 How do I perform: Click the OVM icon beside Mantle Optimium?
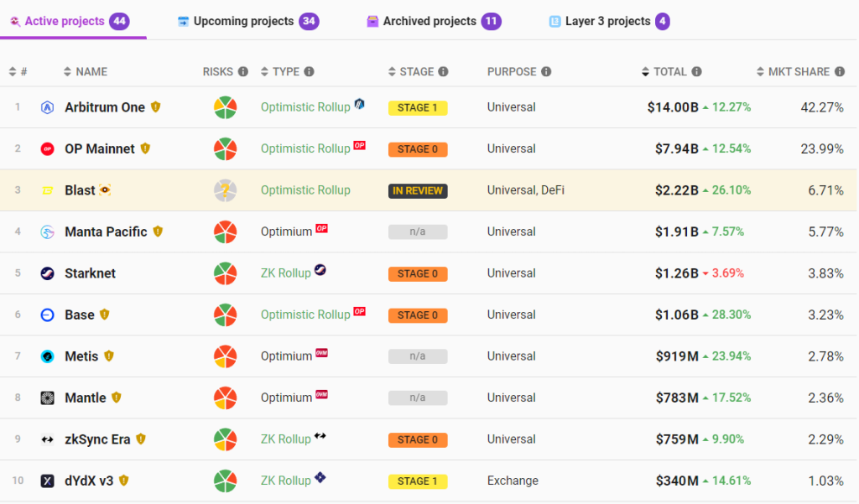click(321, 394)
